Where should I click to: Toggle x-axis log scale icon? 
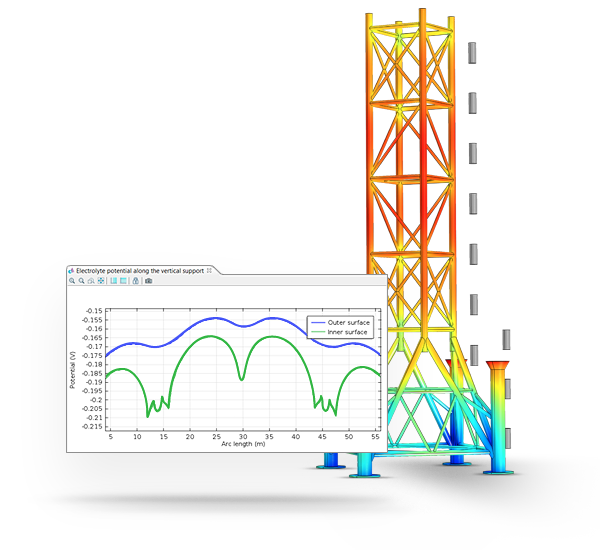click(114, 281)
